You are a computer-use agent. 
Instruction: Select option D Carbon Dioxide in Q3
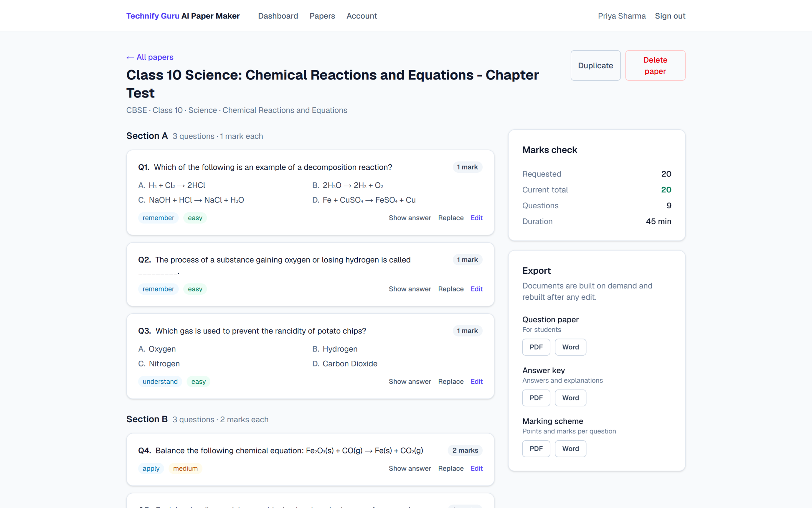pos(344,364)
